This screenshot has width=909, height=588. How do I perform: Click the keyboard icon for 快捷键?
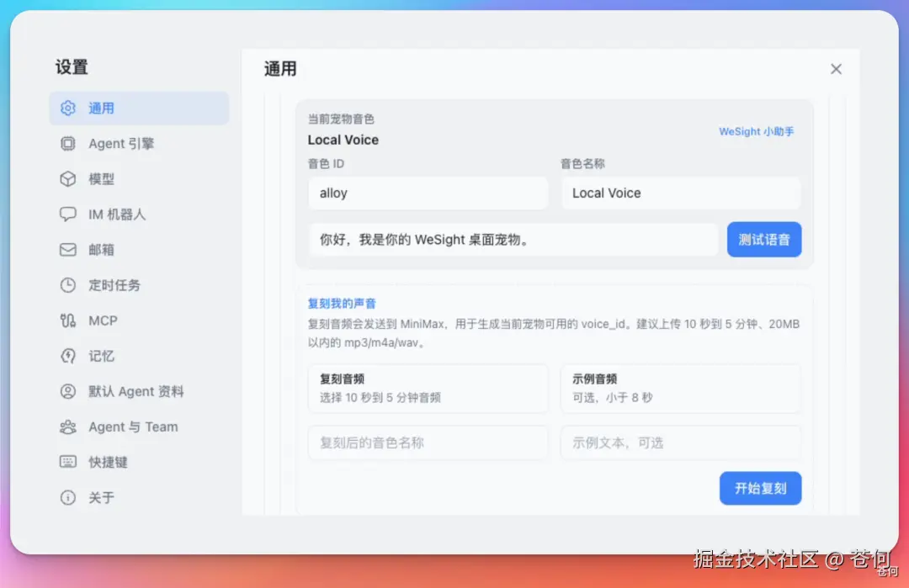tap(68, 462)
